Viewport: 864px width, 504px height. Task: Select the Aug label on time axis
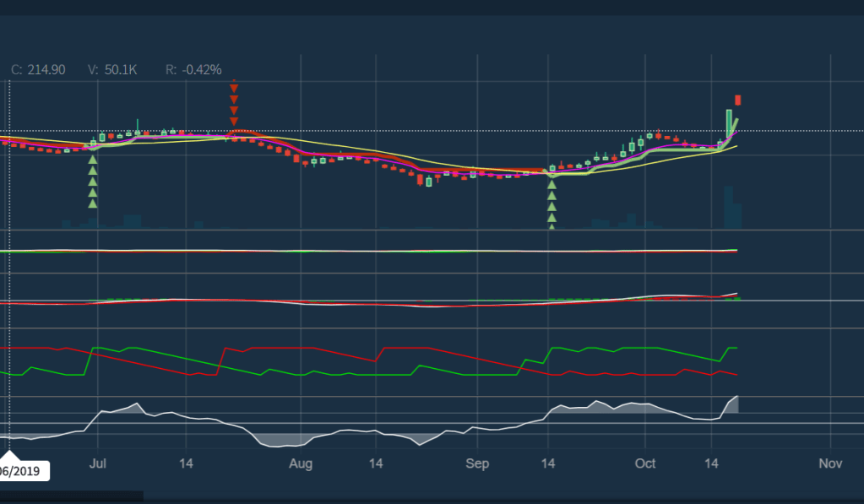tap(301, 463)
